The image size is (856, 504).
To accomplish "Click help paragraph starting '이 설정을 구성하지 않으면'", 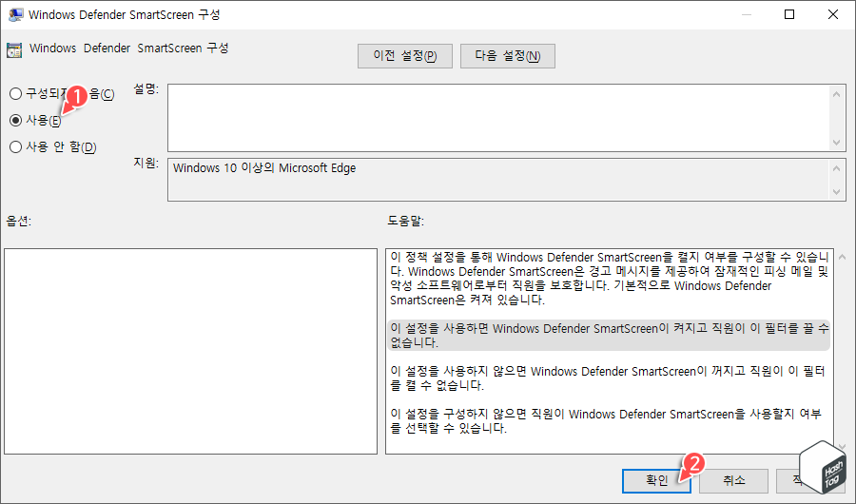I will (x=606, y=420).
